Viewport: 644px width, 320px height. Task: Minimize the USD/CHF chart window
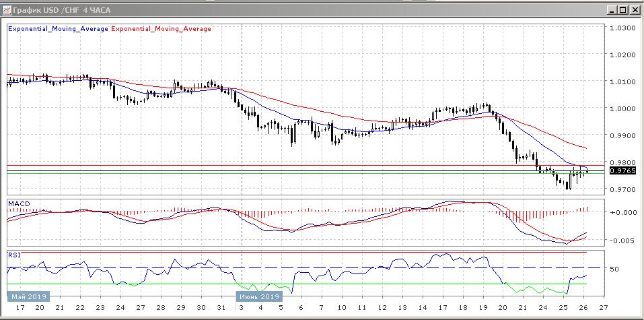coord(612,9)
